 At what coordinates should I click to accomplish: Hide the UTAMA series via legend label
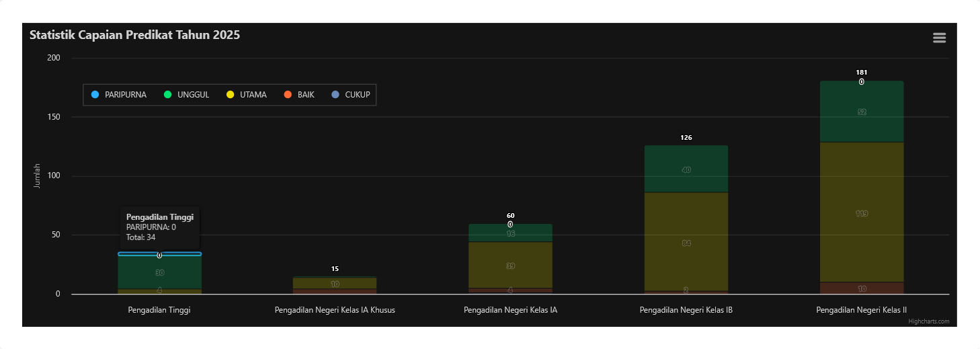(253, 95)
